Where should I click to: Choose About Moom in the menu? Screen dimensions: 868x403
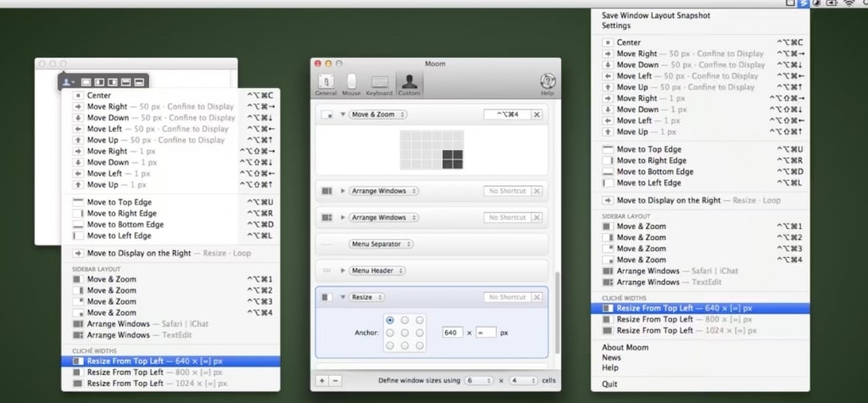click(x=700, y=348)
